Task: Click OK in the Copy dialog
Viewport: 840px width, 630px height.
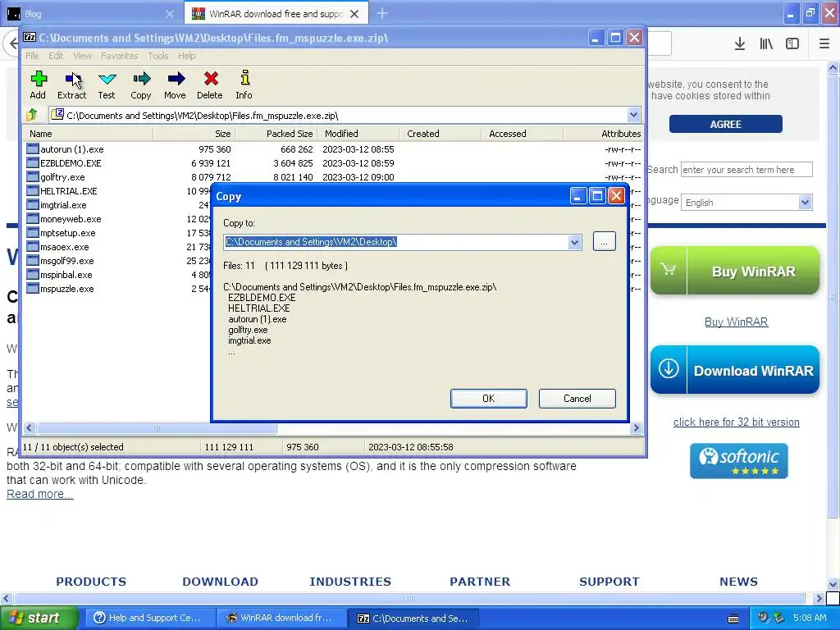Action: click(489, 399)
